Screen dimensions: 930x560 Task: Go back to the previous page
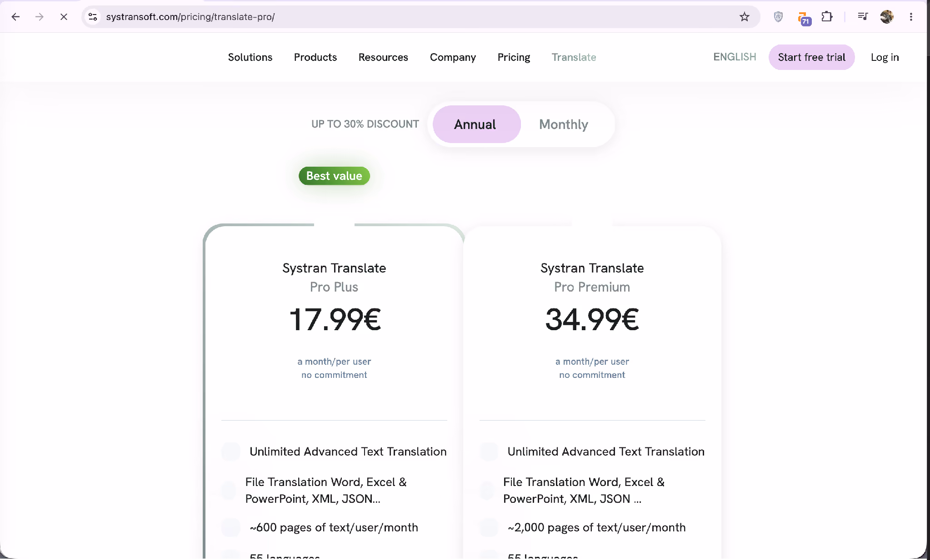coord(15,17)
